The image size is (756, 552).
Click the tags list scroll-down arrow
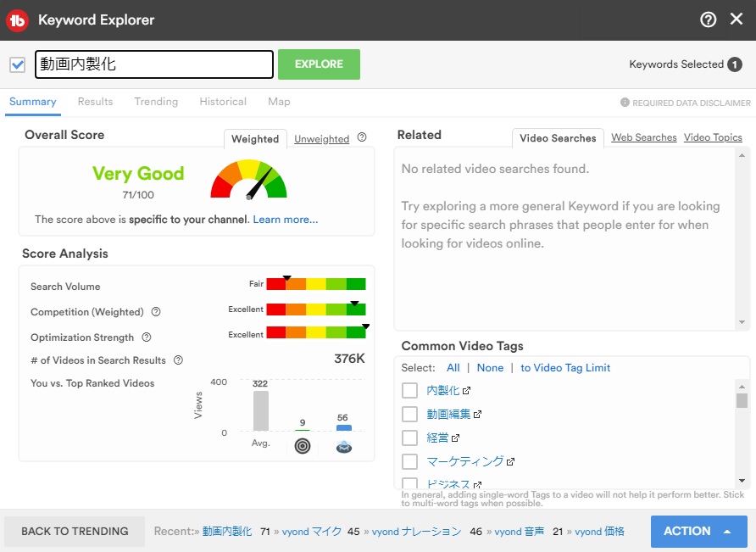tap(742, 481)
